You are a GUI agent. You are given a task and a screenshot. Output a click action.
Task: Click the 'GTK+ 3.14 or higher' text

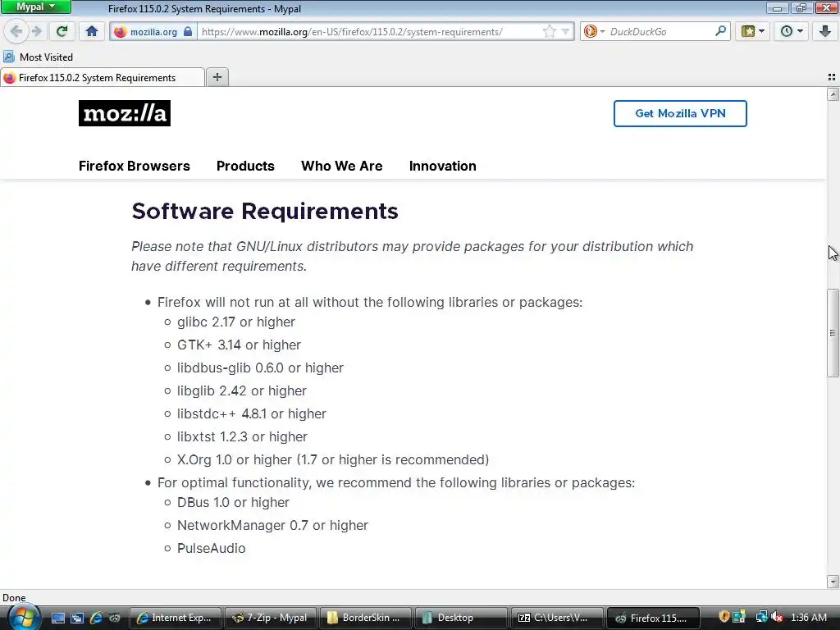[x=239, y=345]
